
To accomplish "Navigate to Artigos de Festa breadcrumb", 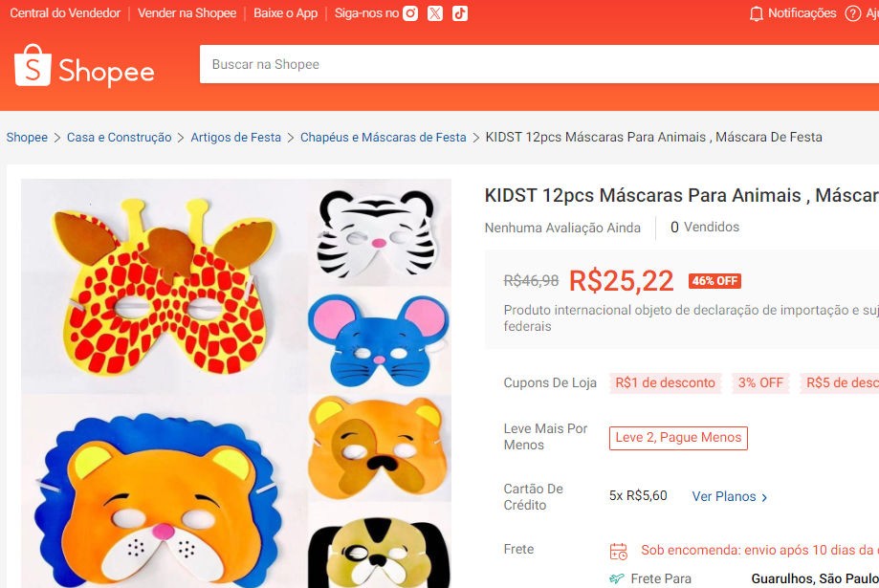I will tap(235, 138).
